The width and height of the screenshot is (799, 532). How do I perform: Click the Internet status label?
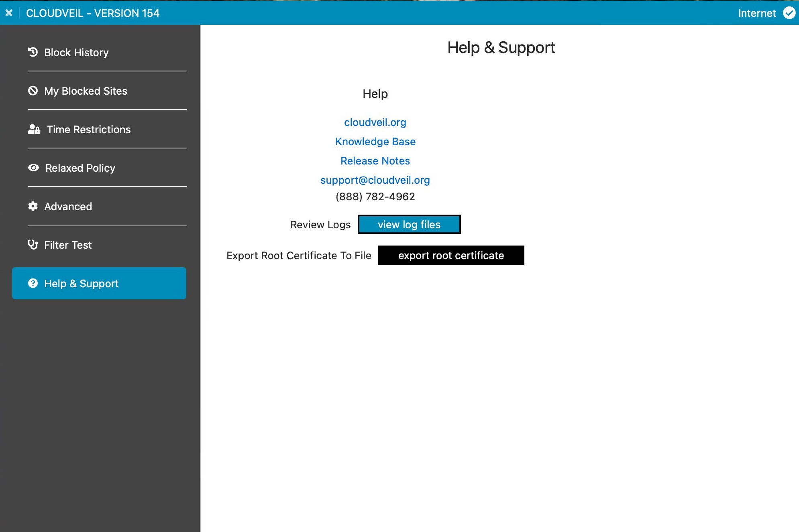pos(757,13)
